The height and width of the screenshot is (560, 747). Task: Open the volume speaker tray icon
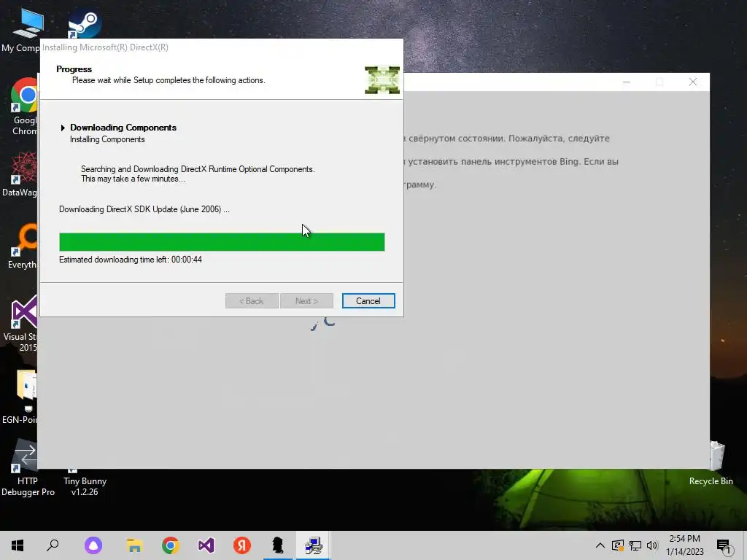[652, 545]
